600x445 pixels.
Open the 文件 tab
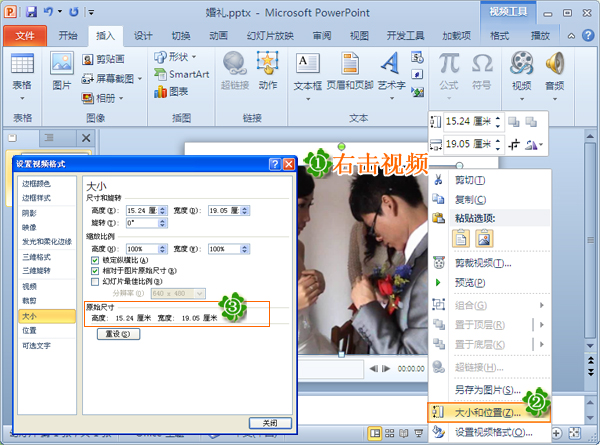25,36
